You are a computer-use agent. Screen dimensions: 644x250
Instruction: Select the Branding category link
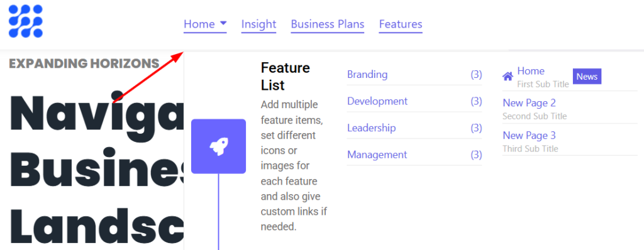(x=367, y=75)
